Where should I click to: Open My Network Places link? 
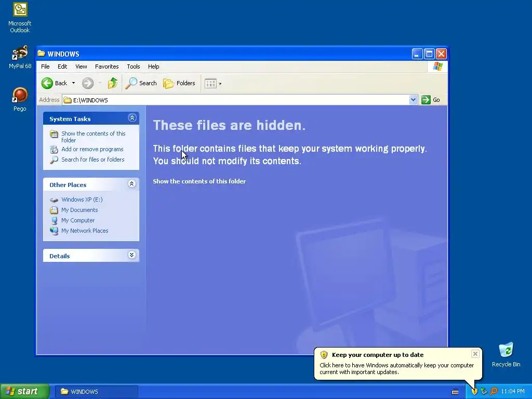pyautogui.click(x=85, y=231)
